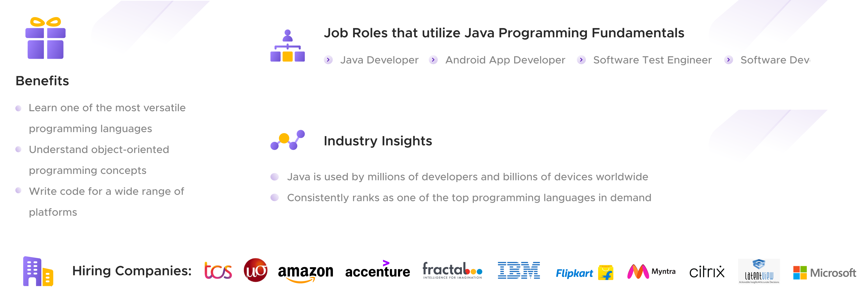Screen dimensions: 868x303
Task: Click the chevron beside Android App Developer
Action: pyautogui.click(x=433, y=60)
